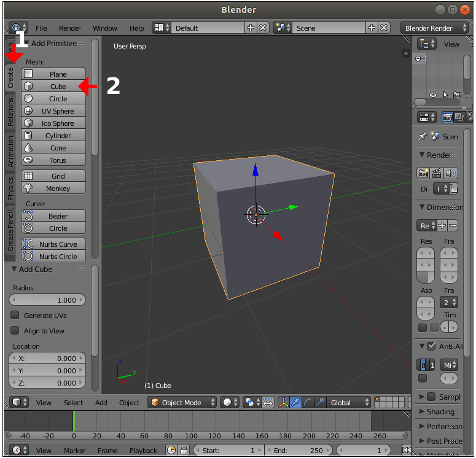Click the Grid primitive icon

28,176
